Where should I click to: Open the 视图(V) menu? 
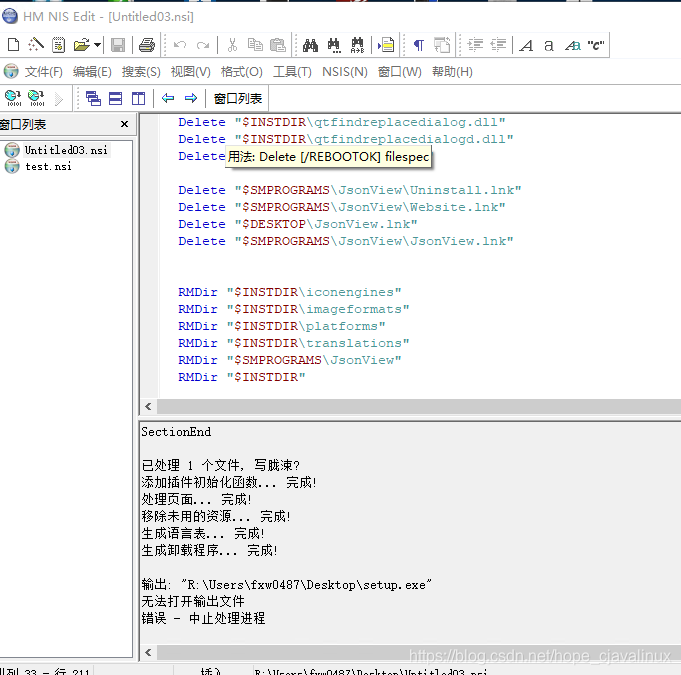[191, 72]
